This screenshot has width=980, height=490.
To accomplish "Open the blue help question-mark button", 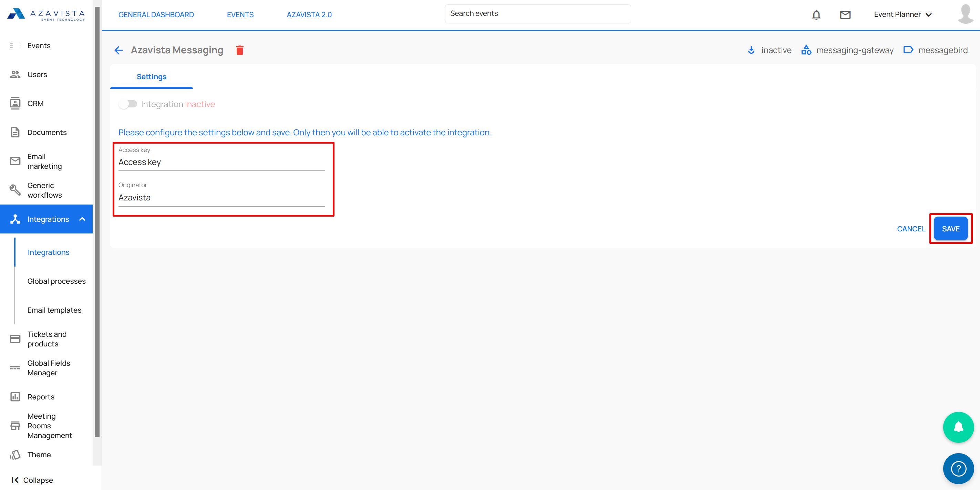I will click(x=958, y=469).
